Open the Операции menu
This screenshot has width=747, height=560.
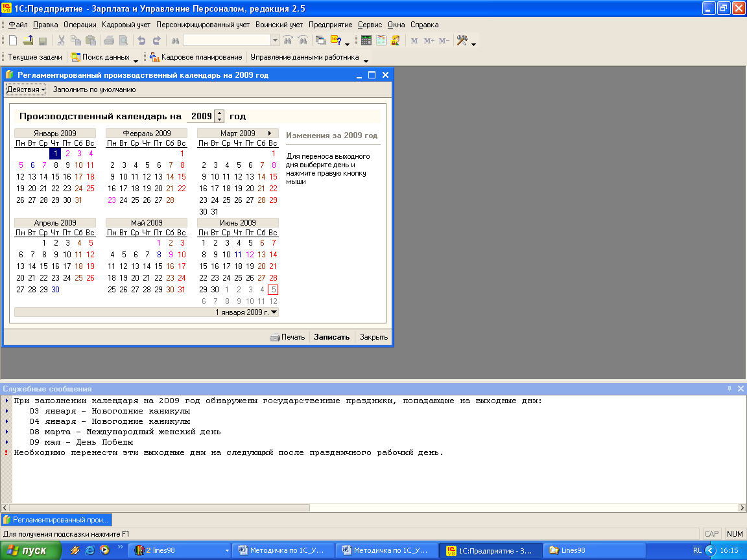tap(80, 25)
